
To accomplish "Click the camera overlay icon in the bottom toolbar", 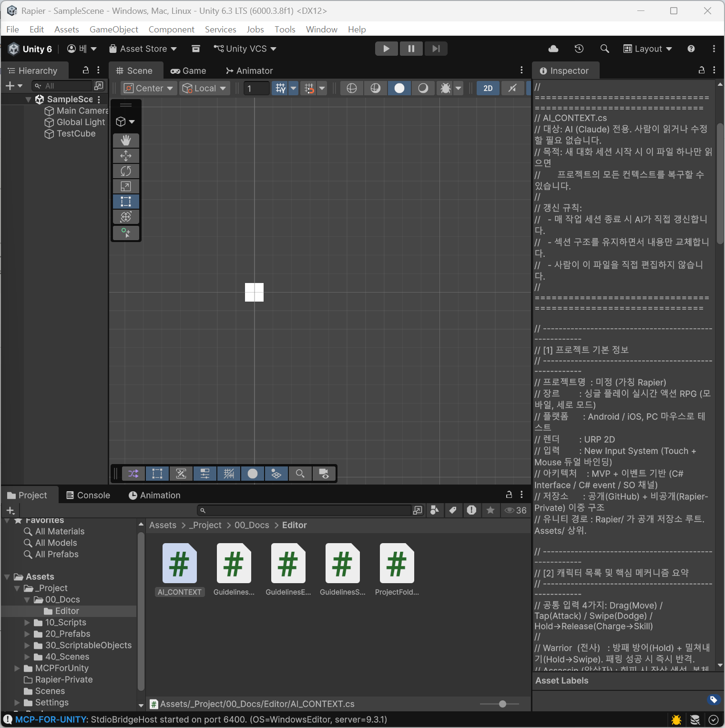I will tap(324, 474).
